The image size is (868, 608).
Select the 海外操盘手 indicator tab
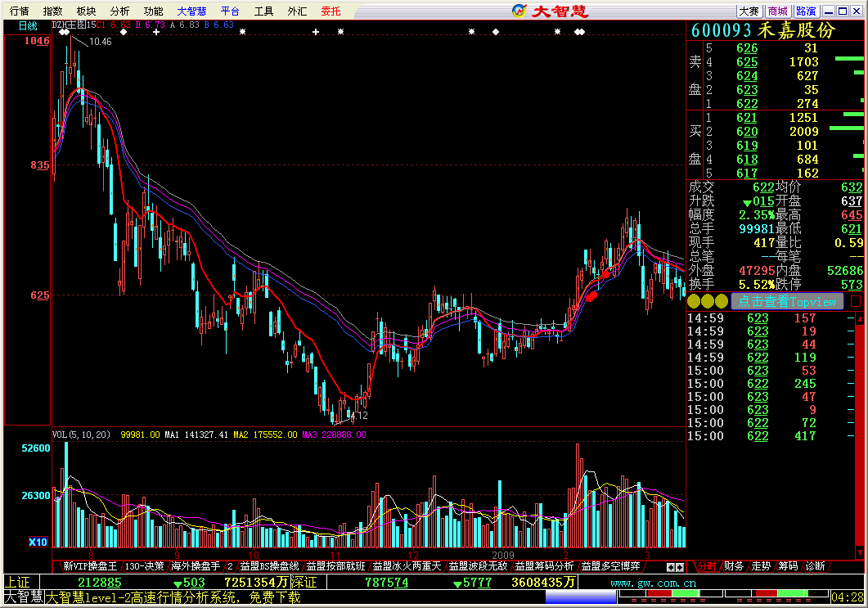click(195, 566)
